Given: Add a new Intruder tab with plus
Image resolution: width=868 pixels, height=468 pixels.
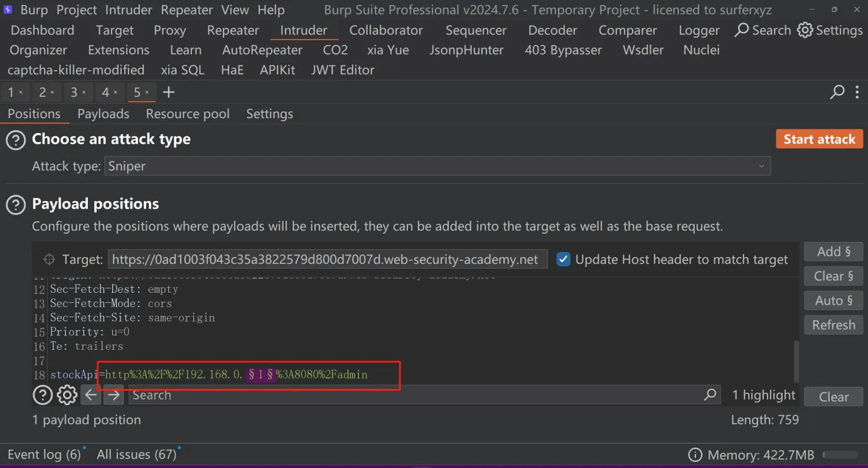Looking at the screenshot, I should (168, 92).
